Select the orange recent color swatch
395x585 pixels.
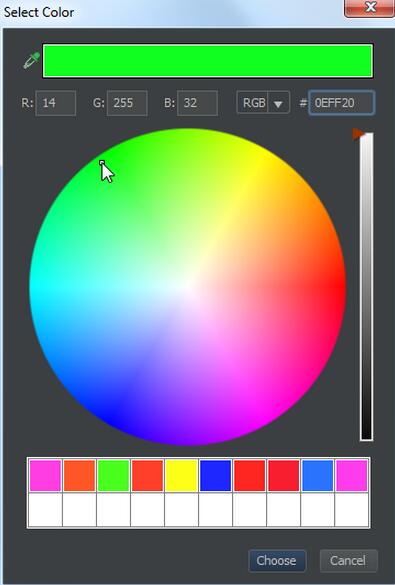pyautogui.click(x=79, y=475)
